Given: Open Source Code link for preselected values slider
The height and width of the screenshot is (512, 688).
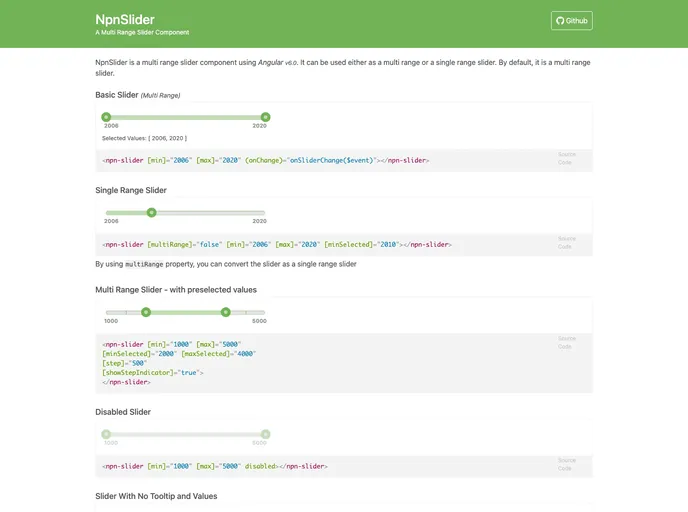Looking at the screenshot, I should pyautogui.click(x=566, y=343).
